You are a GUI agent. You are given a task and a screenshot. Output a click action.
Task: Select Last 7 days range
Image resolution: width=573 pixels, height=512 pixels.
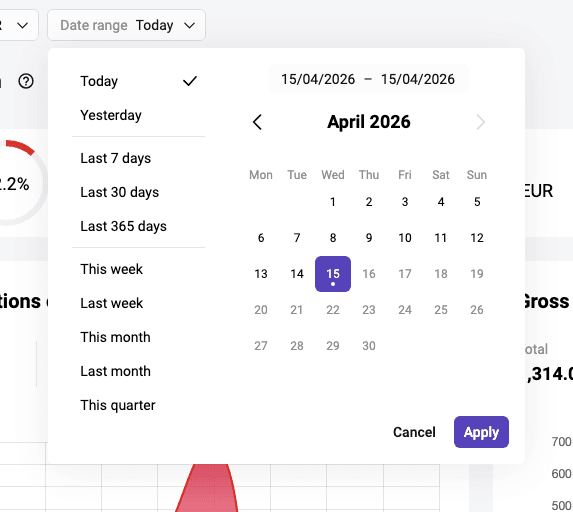[138, 158]
